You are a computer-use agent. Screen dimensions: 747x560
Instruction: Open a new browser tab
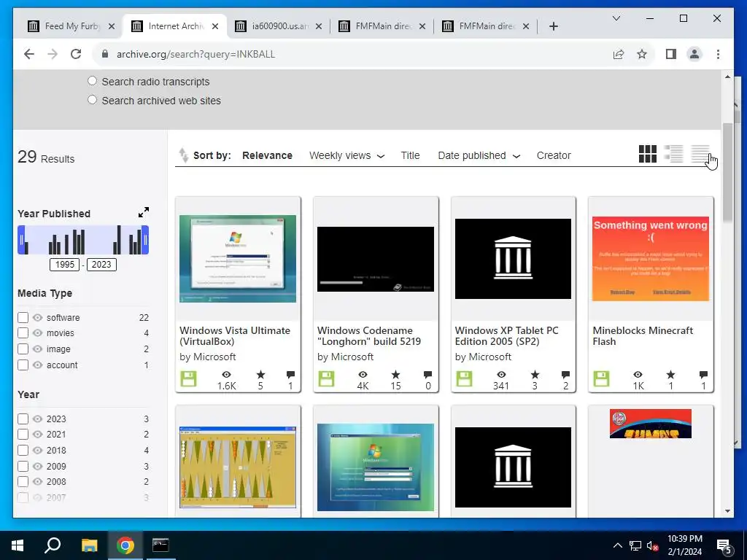coord(553,26)
